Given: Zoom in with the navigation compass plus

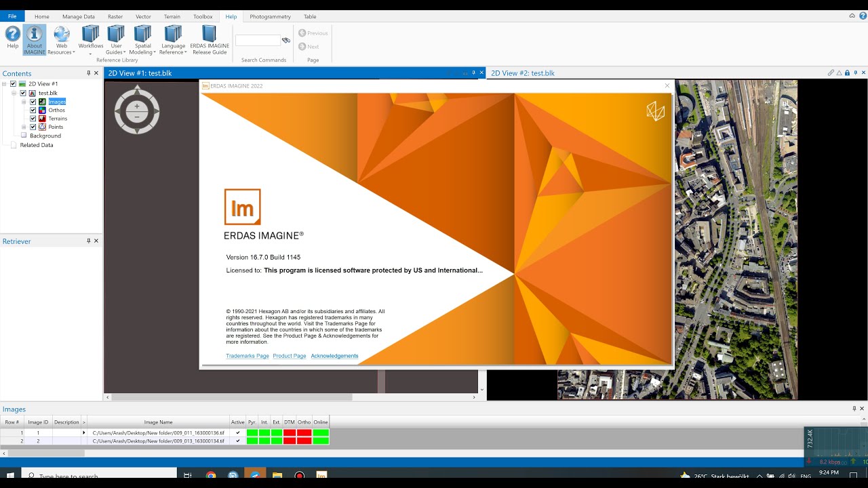Looking at the screenshot, I should (137, 106).
